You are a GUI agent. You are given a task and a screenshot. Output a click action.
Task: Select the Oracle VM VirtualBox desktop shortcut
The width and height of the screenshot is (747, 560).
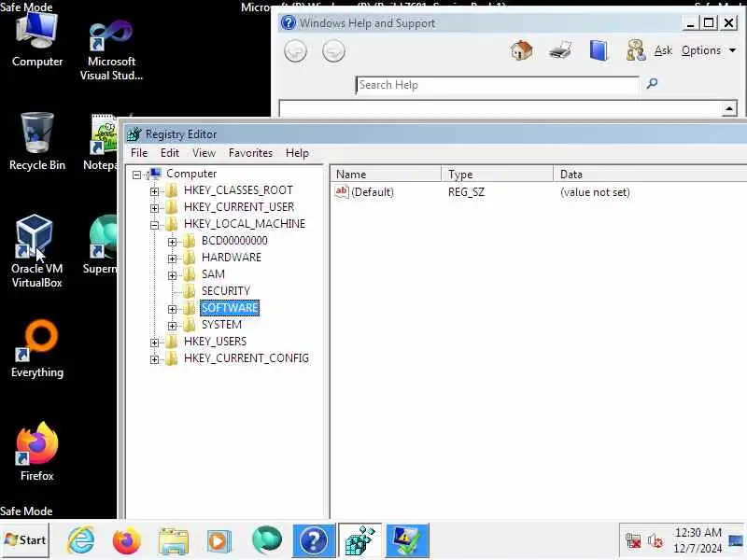click(x=37, y=251)
